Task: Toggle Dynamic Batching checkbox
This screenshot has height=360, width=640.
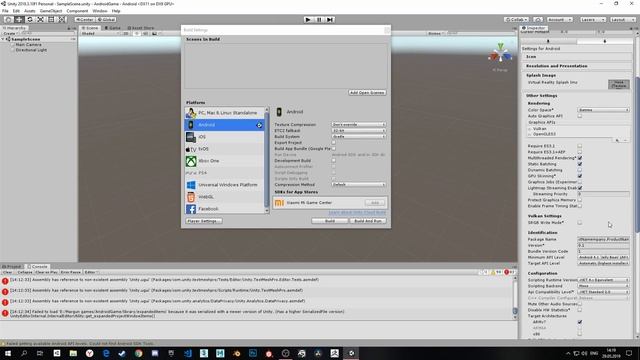Action: [580, 170]
